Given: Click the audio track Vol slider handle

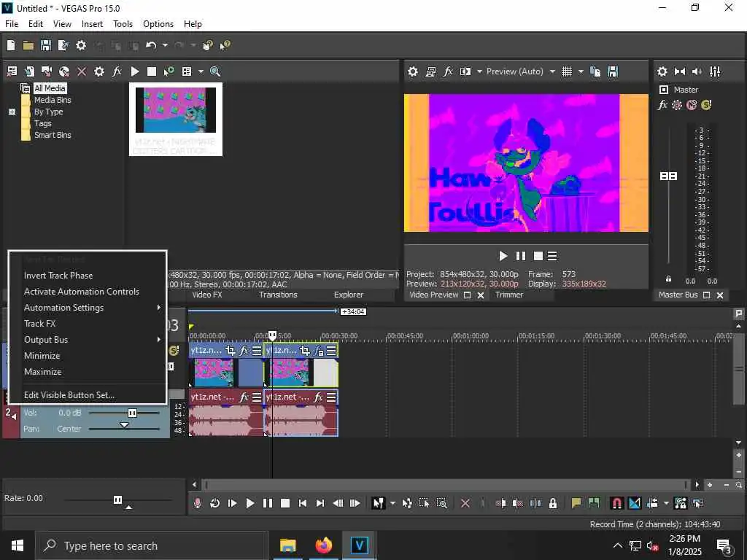Looking at the screenshot, I should [133, 413].
